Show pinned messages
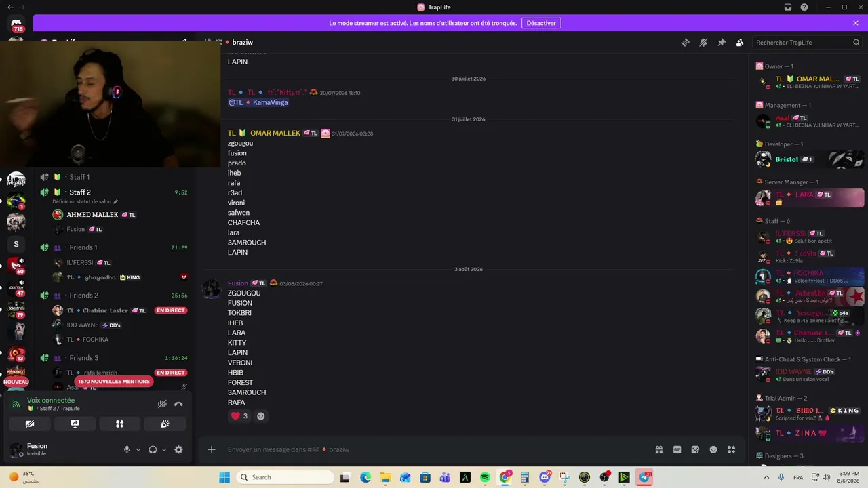 tap(722, 42)
